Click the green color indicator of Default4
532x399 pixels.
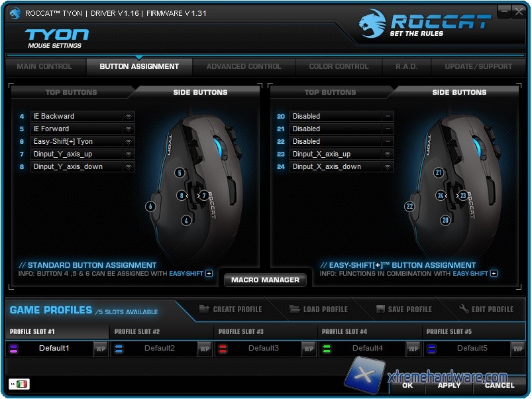coord(326,349)
